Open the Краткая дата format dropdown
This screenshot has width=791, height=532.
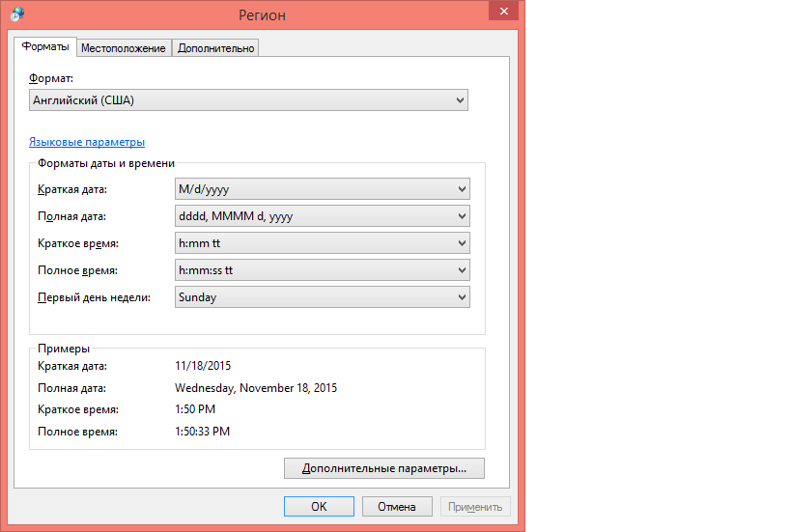[x=323, y=189]
